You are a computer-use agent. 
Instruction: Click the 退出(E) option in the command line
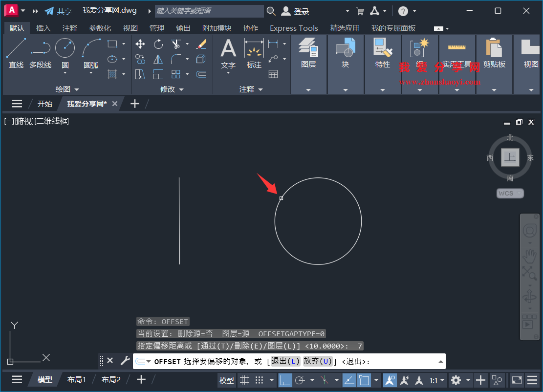coord(284,361)
